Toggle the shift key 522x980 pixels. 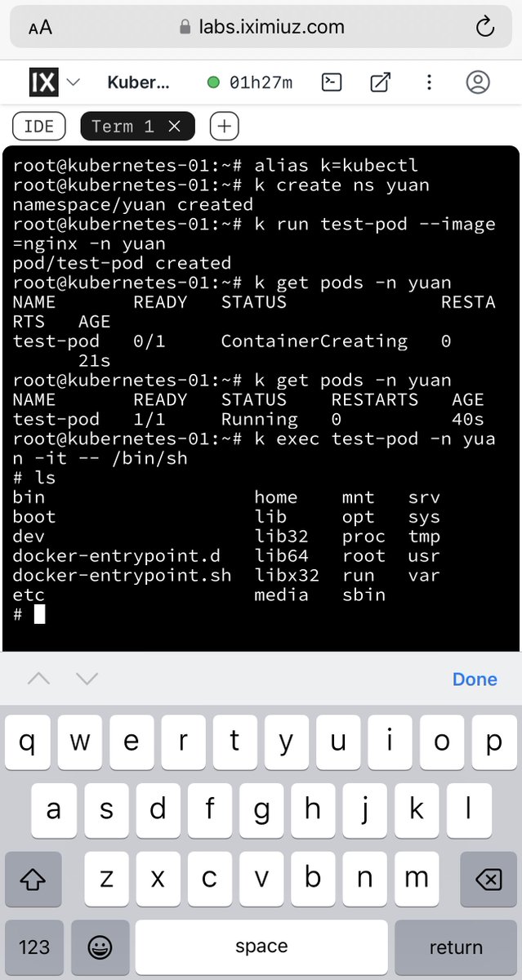(x=33, y=879)
